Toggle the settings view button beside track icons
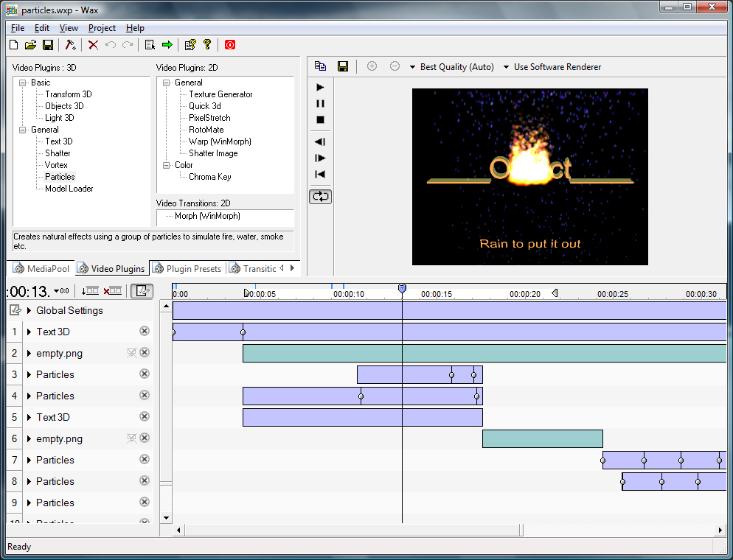 tap(141, 291)
